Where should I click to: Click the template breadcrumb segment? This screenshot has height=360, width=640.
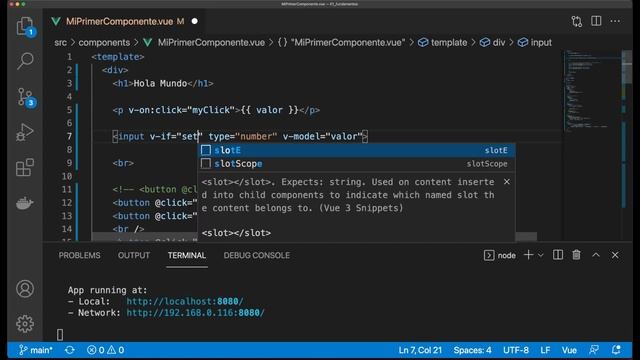click(x=442, y=42)
